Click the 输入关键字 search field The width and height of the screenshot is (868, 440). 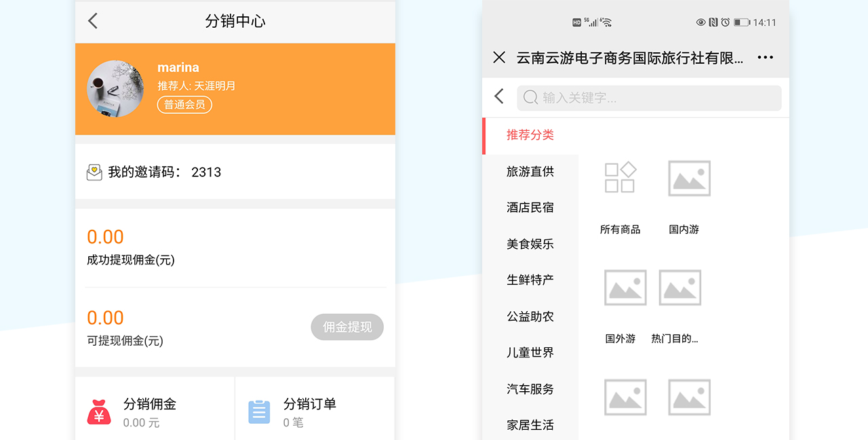pyautogui.click(x=649, y=98)
